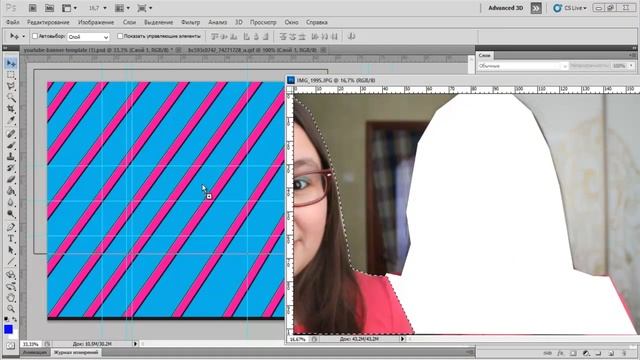Select the Paint Bucket tool
This screenshot has width=640, height=360.
(11, 191)
